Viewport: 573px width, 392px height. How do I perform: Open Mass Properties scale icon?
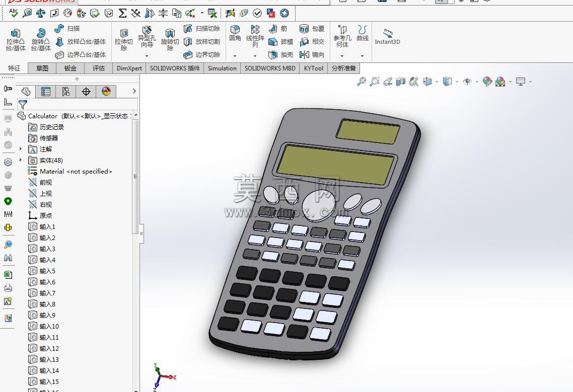[x=41, y=13]
